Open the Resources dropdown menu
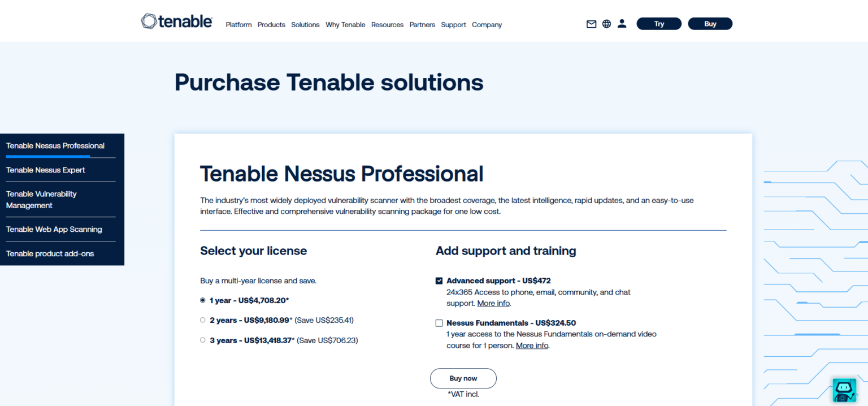 coord(387,24)
